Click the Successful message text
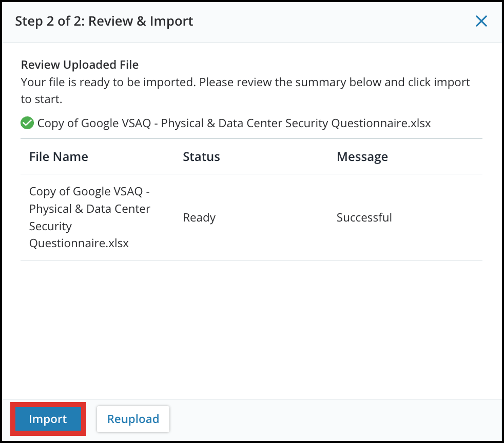Image resolution: width=504 pixels, height=443 pixels. (364, 217)
